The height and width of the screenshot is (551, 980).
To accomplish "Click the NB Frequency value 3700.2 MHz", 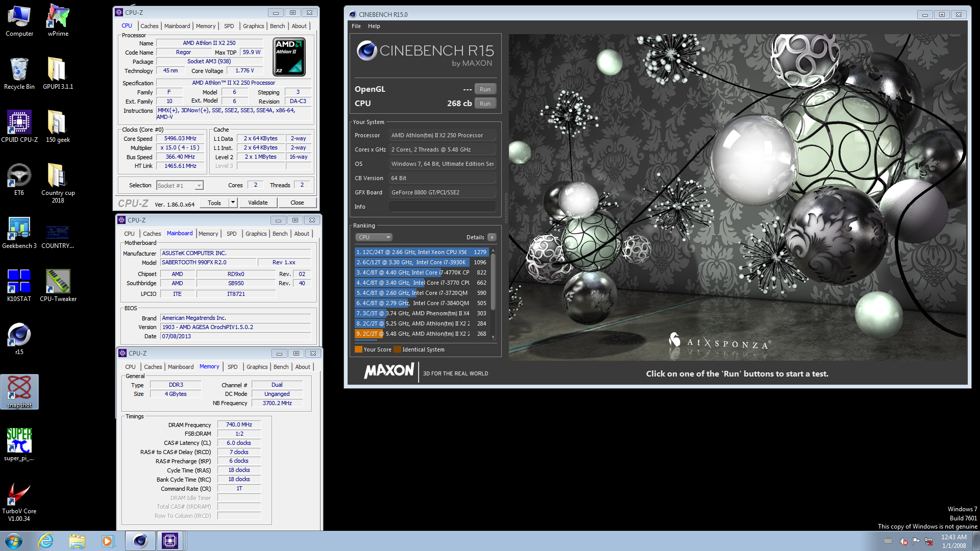I will tap(277, 403).
